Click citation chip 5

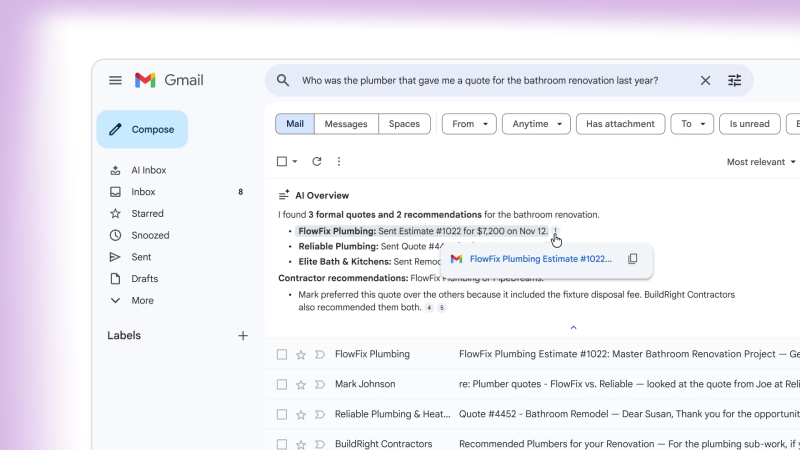coord(442,308)
